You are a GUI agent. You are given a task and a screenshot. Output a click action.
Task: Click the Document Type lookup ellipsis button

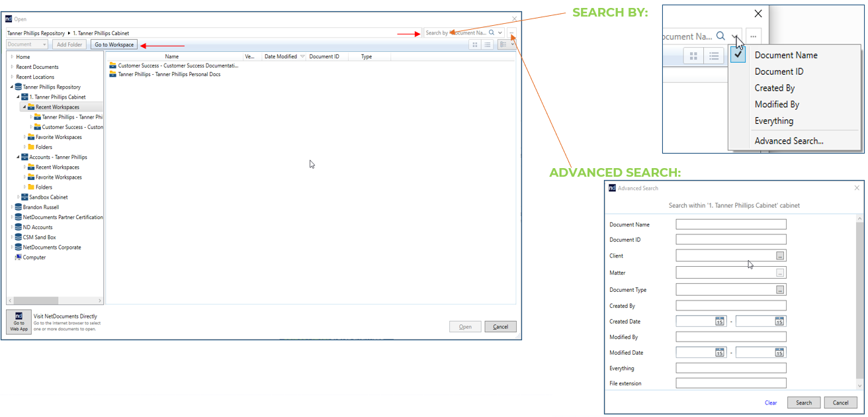[x=780, y=290]
